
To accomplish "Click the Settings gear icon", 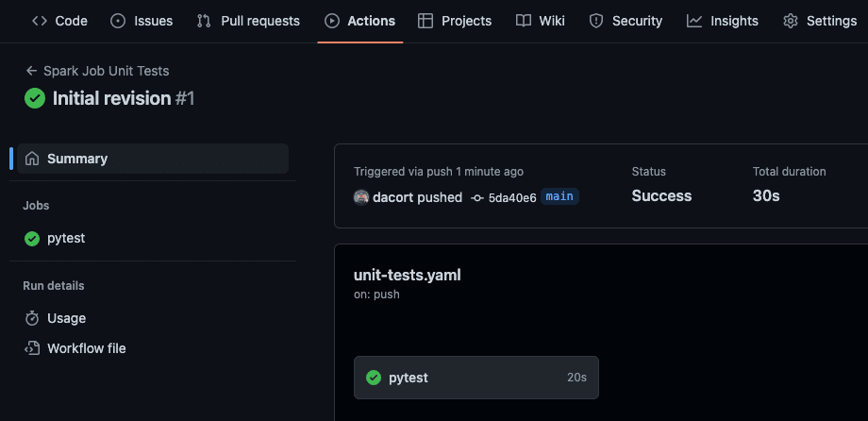I will click(x=791, y=21).
